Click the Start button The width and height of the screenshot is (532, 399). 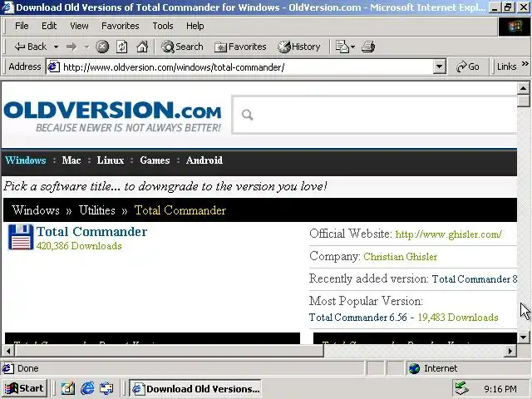[24, 388]
